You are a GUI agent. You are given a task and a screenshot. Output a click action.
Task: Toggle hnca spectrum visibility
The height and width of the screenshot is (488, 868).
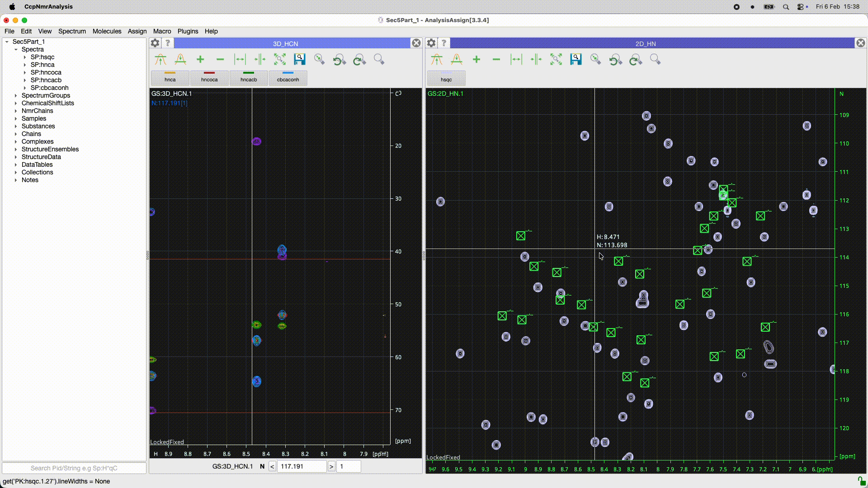click(x=170, y=78)
